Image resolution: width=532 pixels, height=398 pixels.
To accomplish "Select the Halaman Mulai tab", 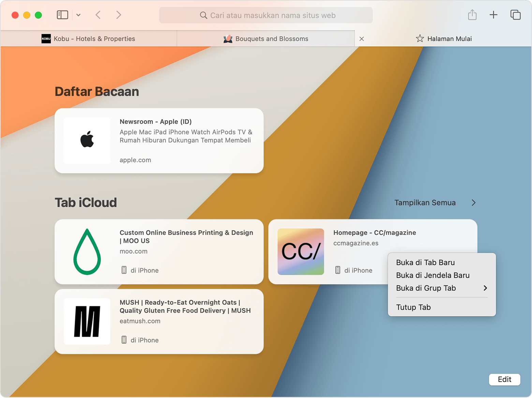I will coord(443,39).
